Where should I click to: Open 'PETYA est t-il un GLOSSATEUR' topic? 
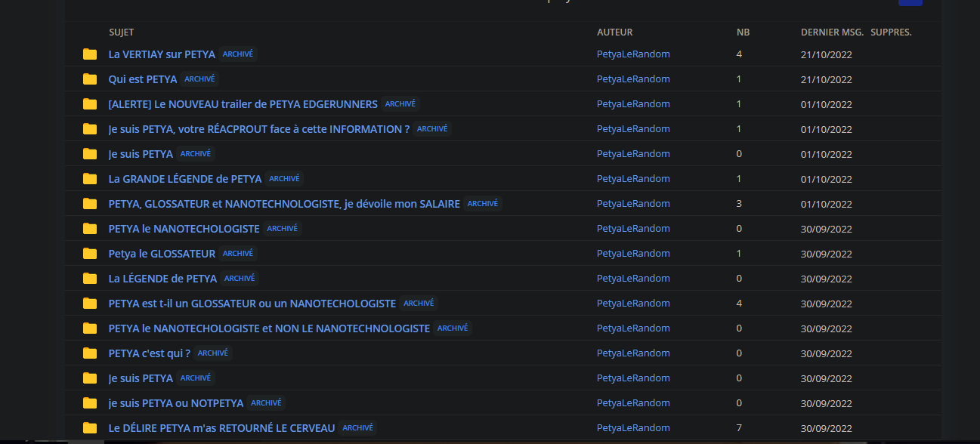(x=252, y=304)
